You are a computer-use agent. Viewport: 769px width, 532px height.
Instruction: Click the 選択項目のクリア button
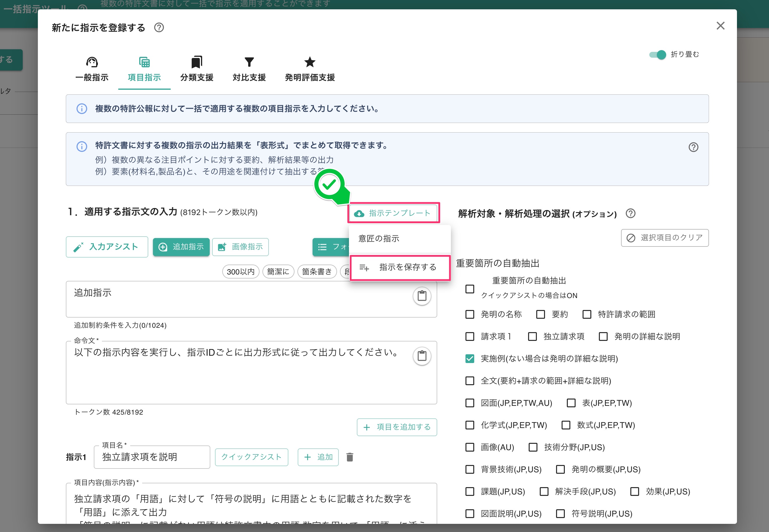(665, 238)
